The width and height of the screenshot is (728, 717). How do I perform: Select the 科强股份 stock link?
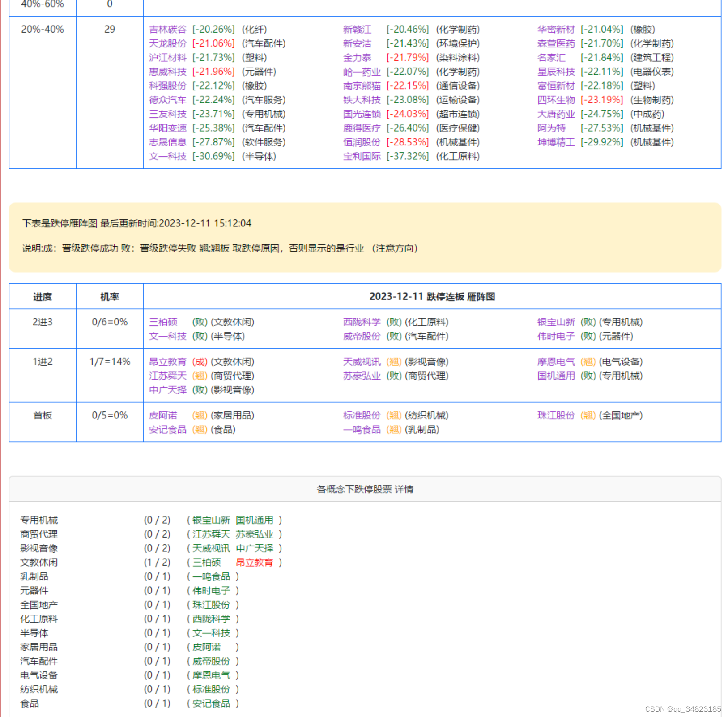point(167,86)
